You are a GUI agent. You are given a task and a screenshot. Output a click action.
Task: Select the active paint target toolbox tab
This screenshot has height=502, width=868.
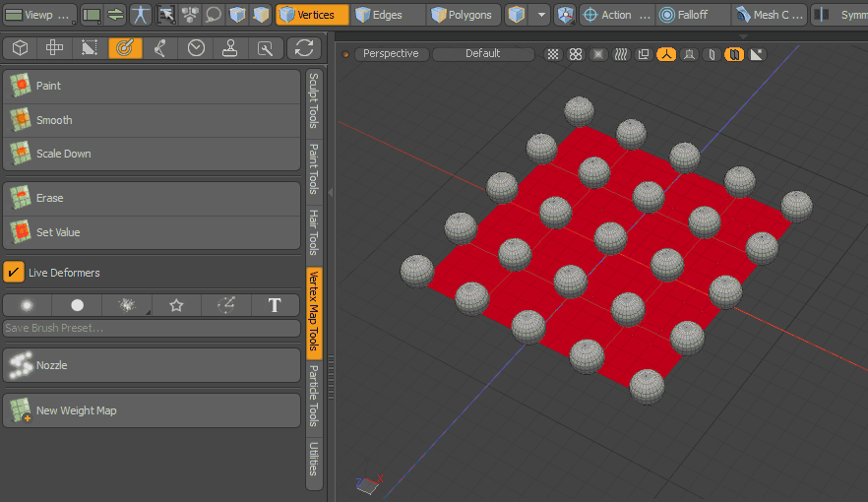coord(125,48)
